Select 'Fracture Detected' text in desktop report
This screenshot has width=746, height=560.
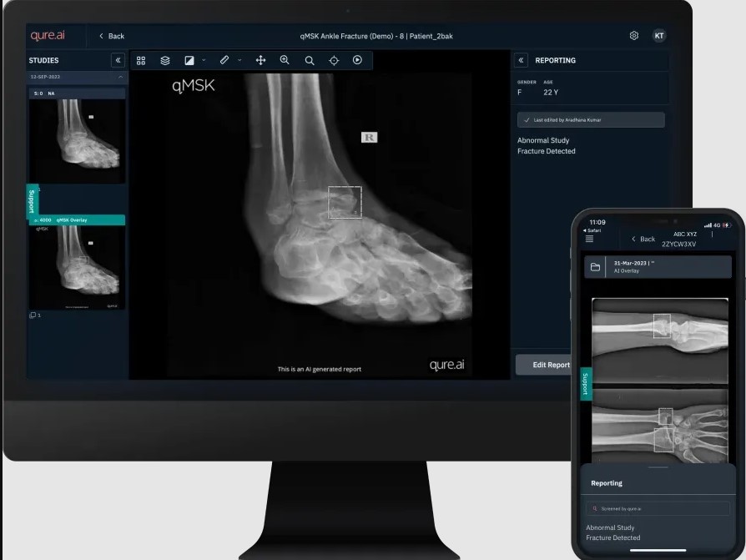[547, 151]
